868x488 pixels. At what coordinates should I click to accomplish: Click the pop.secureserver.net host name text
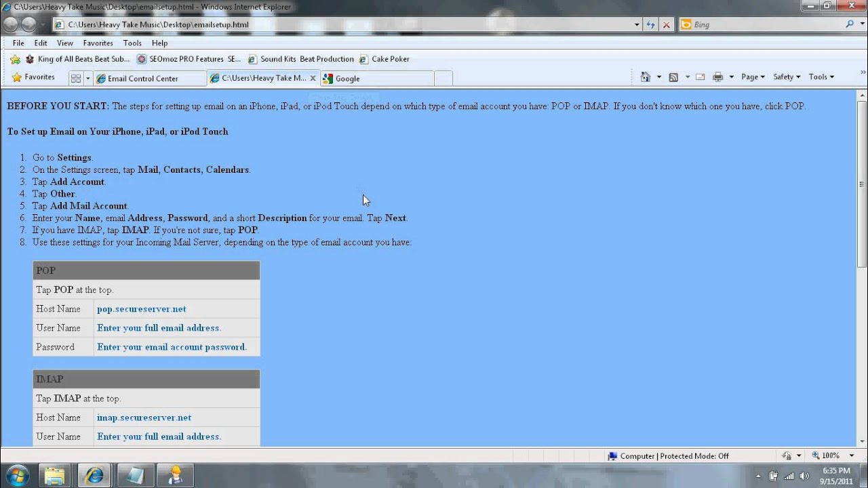[x=142, y=309]
